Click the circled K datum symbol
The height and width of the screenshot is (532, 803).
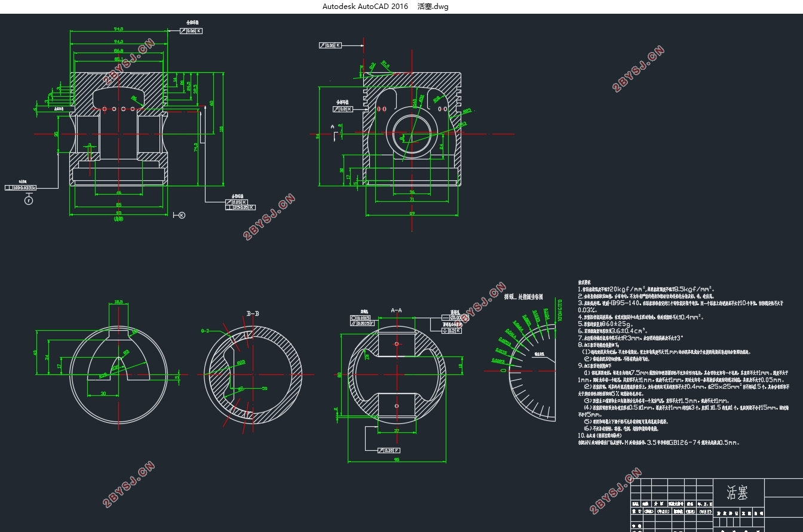point(182,215)
